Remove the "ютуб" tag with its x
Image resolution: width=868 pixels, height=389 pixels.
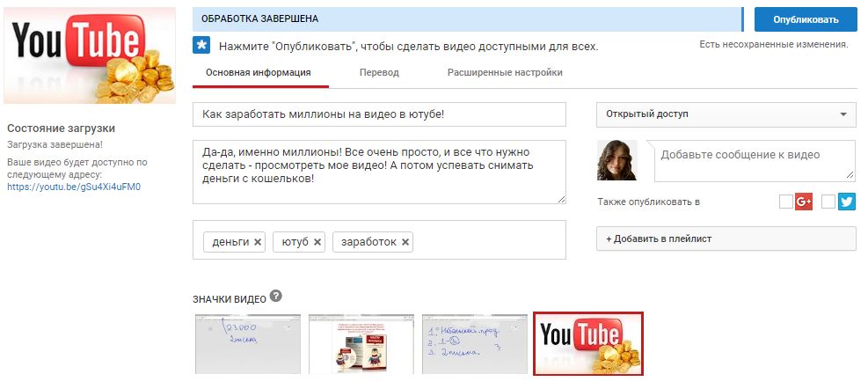click(x=317, y=242)
